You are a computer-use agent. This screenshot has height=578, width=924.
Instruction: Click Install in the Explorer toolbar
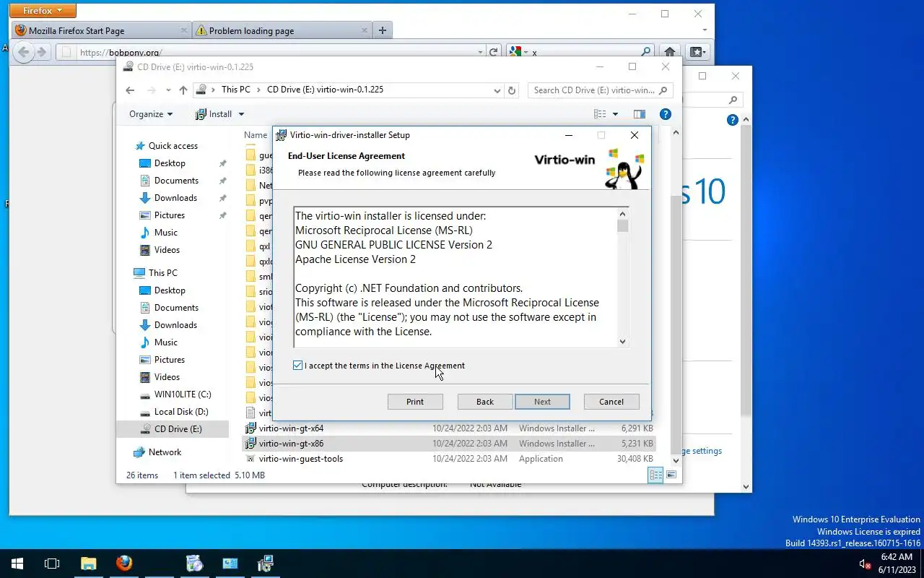pyautogui.click(x=214, y=114)
